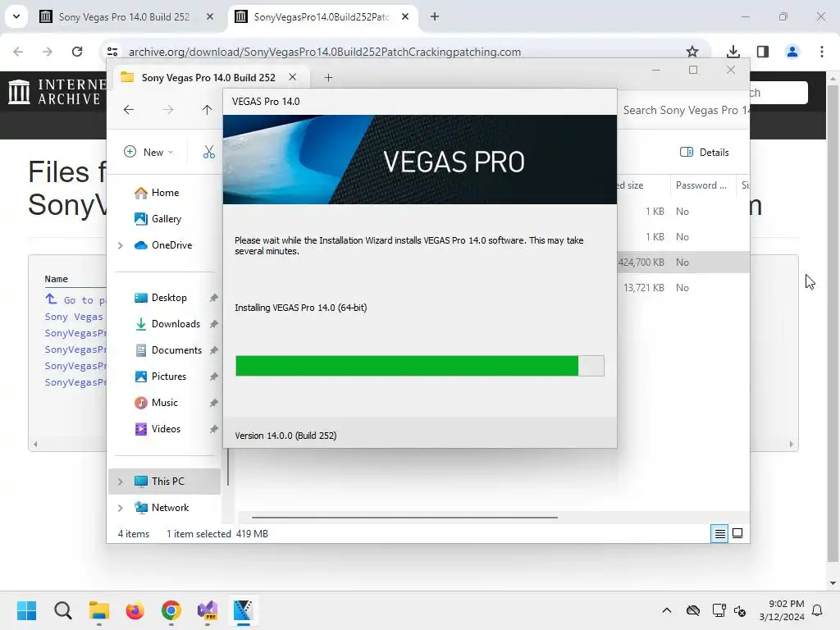Bookmark this page with star icon
The width and height of the screenshot is (840, 630).
pos(692,52)
